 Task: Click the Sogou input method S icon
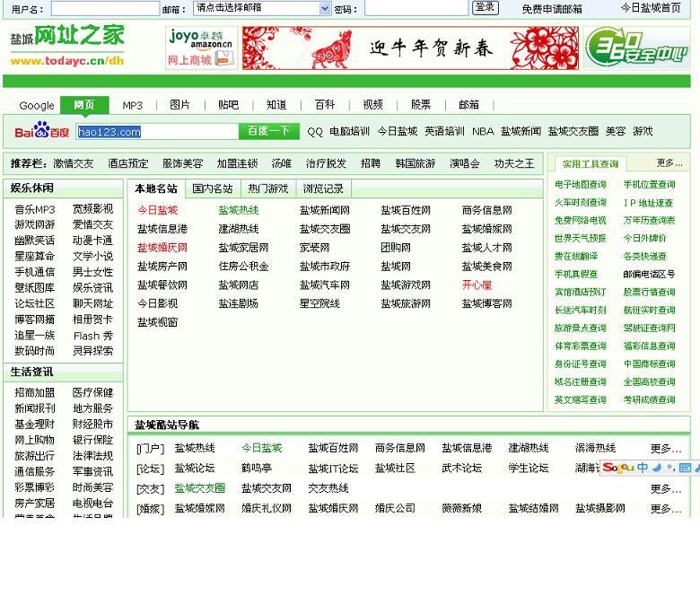(x=618, y=468)
